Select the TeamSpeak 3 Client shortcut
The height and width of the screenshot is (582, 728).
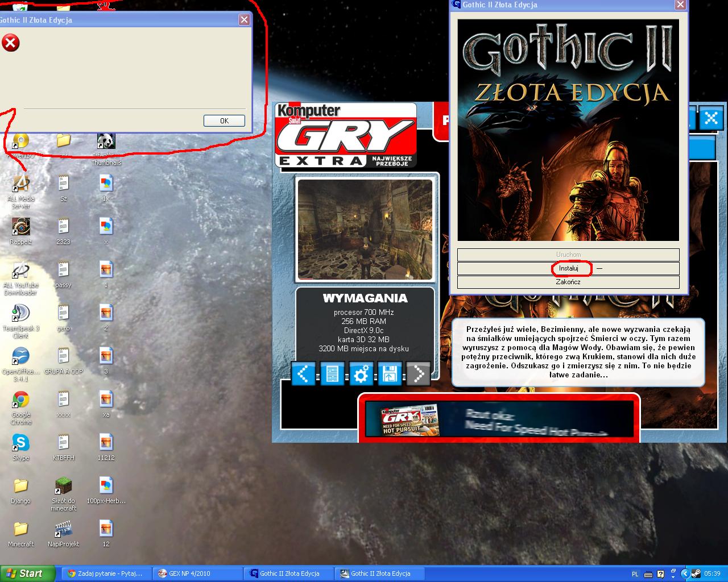(20, 321)
